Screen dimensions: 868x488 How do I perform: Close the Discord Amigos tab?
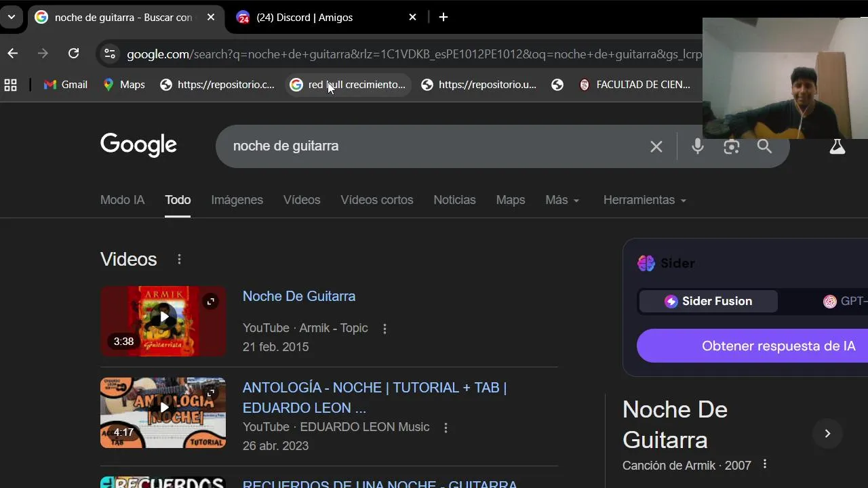[x=412, y=18]
